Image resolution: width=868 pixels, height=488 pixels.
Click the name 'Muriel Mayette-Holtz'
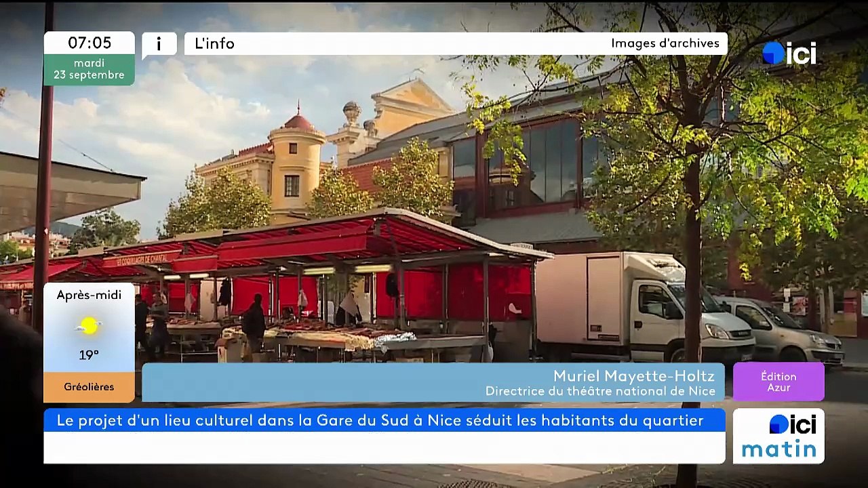tap(634, 376)
